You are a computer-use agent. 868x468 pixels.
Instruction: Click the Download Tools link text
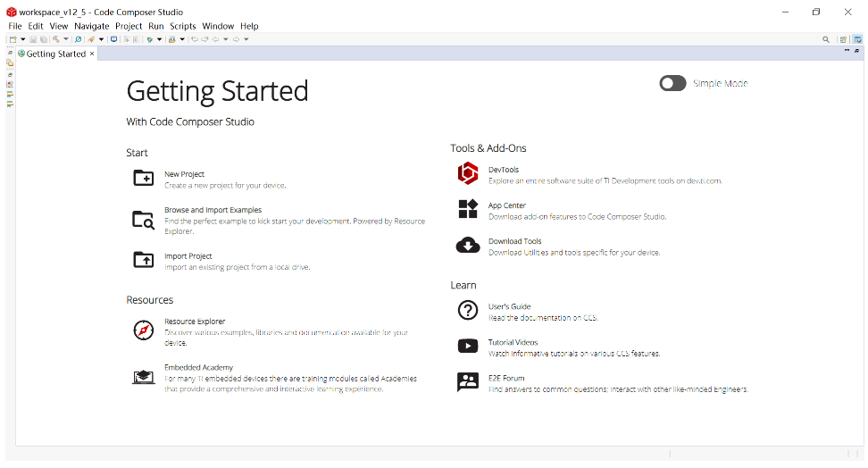[x=515, y=241]
